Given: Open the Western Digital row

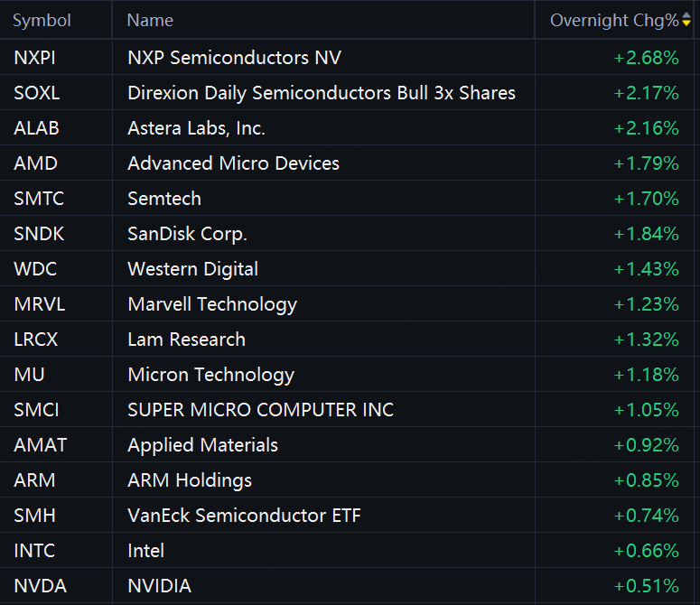Looking at the screenshot, I should coord(192,269).
